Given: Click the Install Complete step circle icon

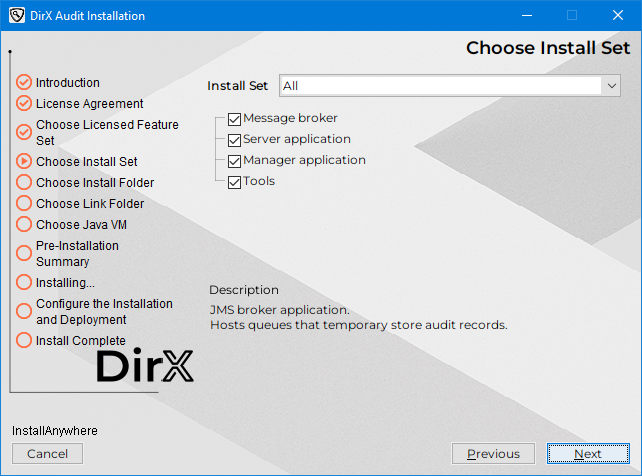Looking at the screenshot, I should pos(25,340).
